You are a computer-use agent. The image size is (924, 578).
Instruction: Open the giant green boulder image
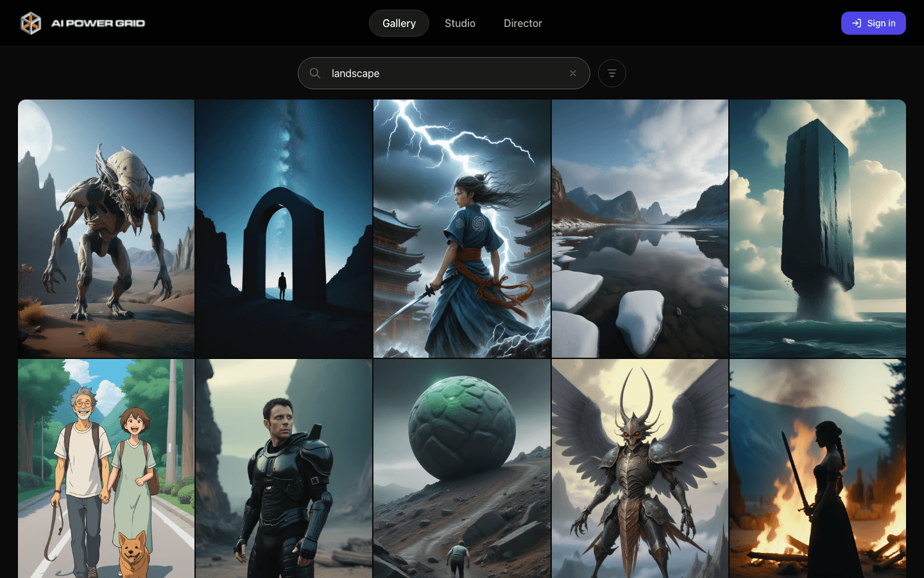(462, 469)
